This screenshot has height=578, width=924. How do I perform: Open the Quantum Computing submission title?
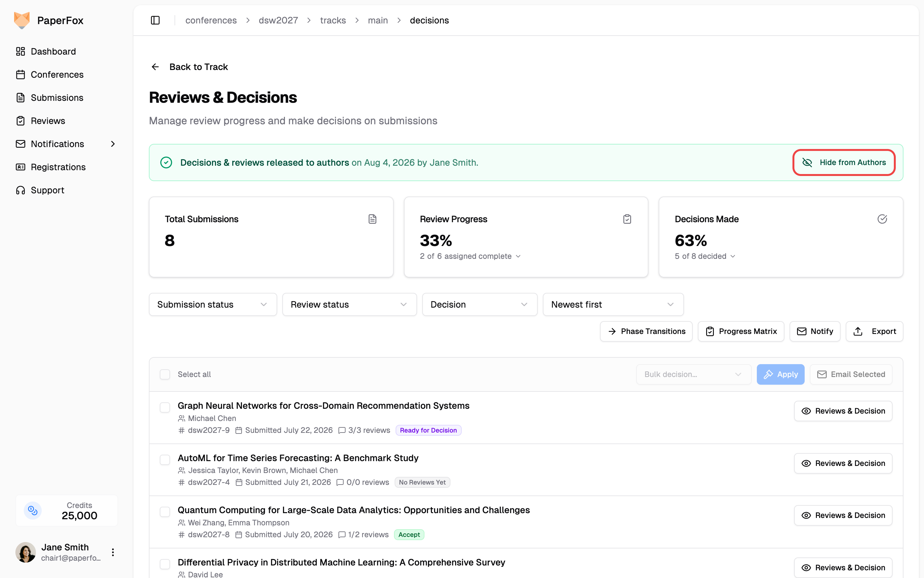354,510
